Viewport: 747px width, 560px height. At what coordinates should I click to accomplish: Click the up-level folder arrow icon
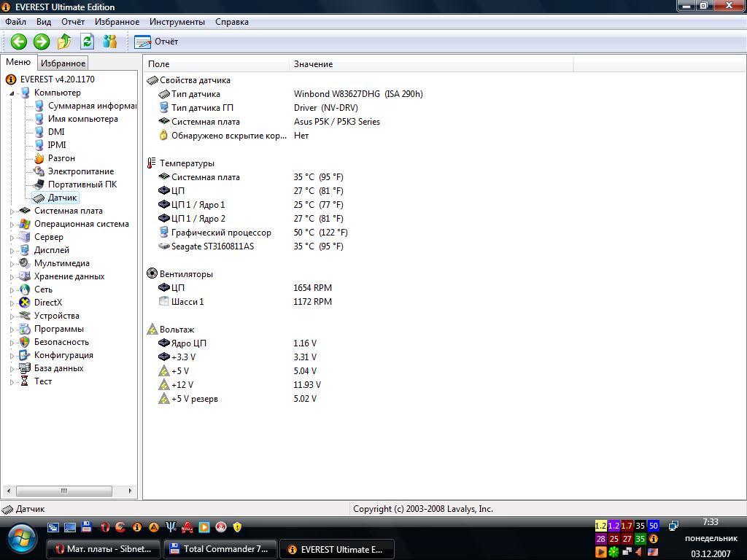[64, 42]
